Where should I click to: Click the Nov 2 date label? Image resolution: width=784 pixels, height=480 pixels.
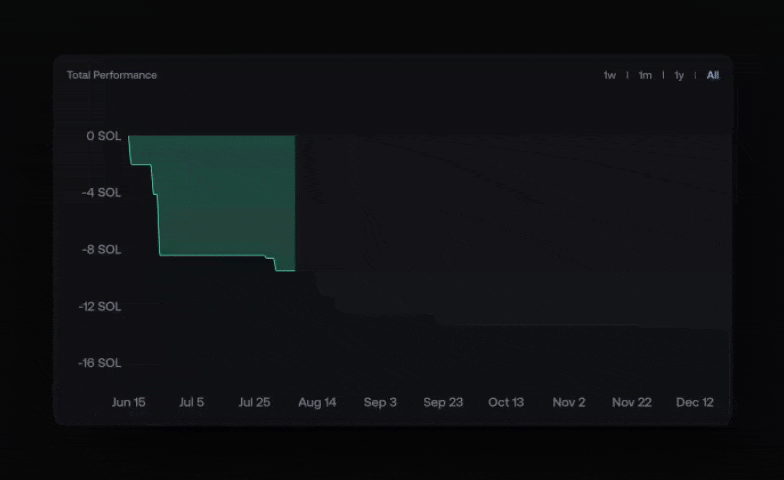569,403
